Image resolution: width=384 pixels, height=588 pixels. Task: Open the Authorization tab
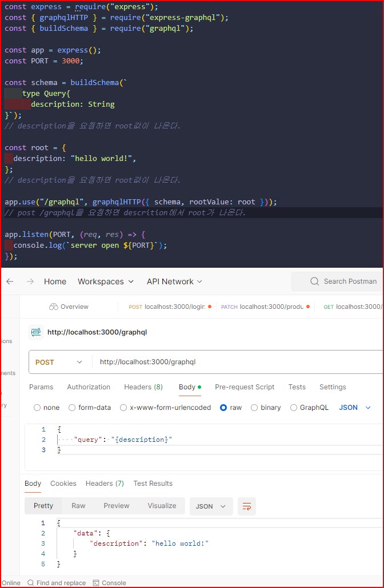[89, 387]
